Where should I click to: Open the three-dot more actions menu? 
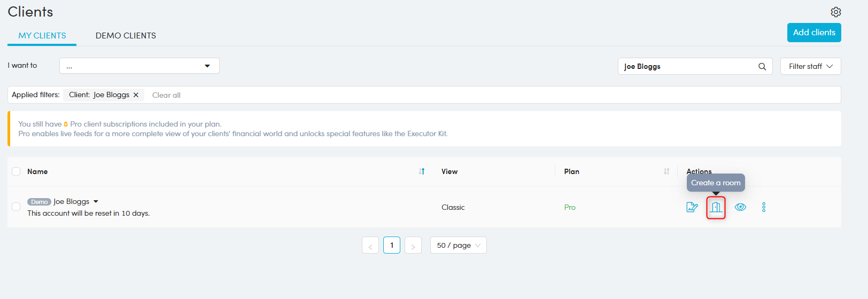[x=764, y=207]
